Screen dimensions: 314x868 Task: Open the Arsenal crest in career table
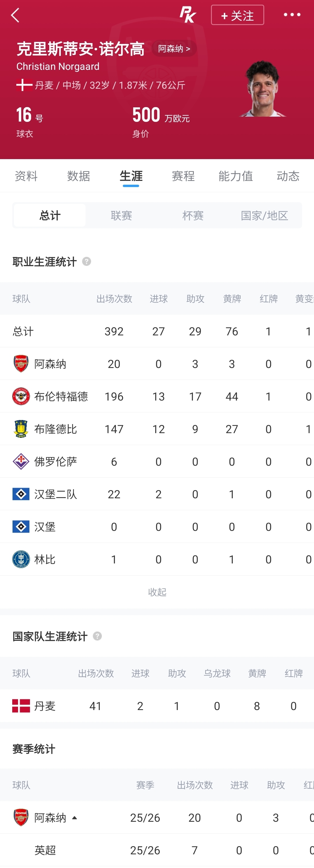(x=21, y=364)
